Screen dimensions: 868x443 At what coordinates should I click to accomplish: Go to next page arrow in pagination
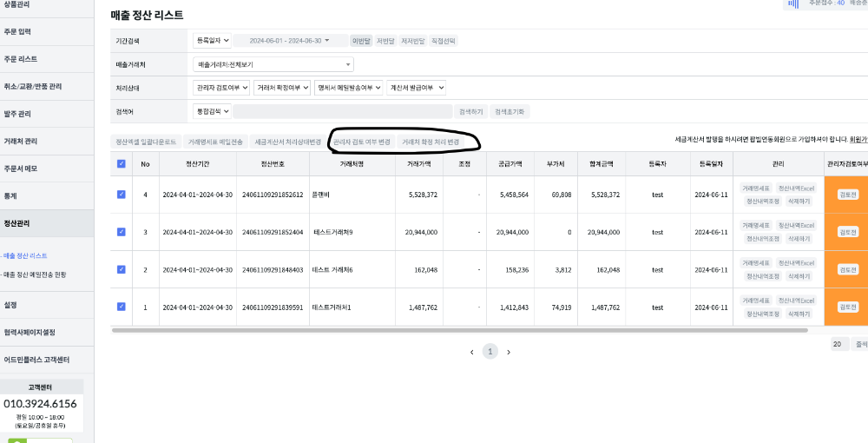(508, 352)
